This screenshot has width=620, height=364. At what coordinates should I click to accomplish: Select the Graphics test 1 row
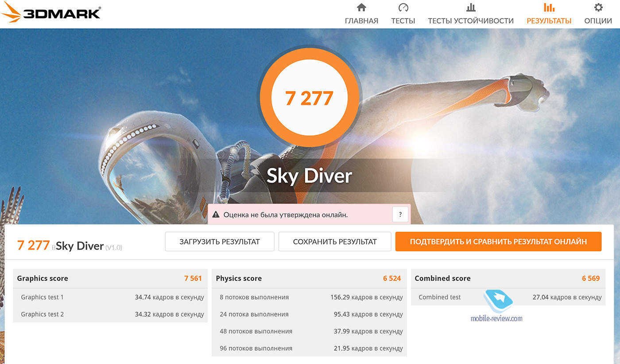[110, 297]
